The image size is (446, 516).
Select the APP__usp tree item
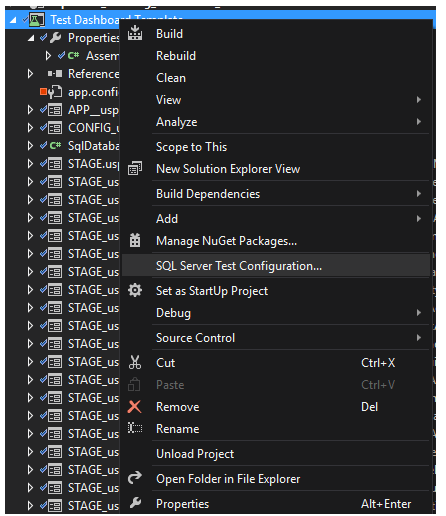pos(93,110)
